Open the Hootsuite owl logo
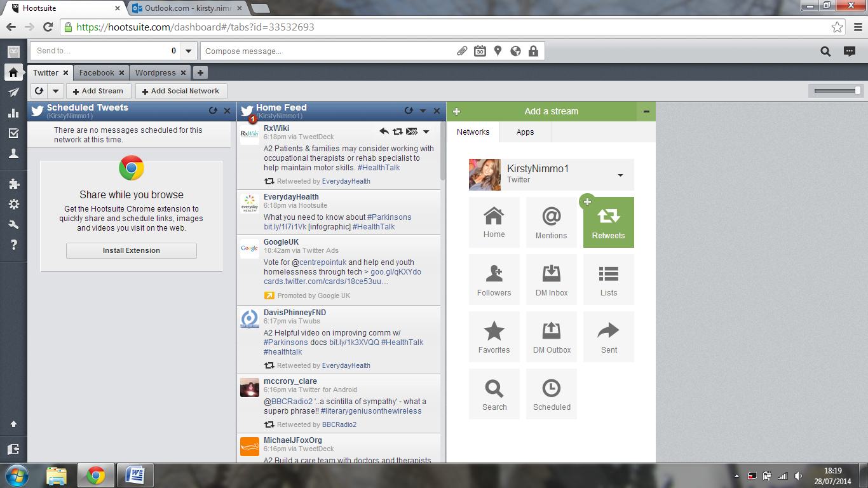Screen dimensions: 868x488 13,51
